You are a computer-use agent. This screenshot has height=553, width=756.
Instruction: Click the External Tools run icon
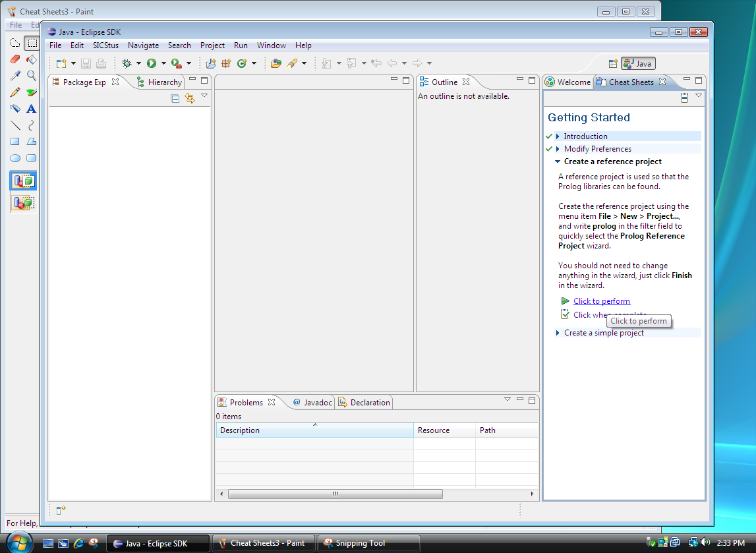pyautogui.click(x=176, y=63)
